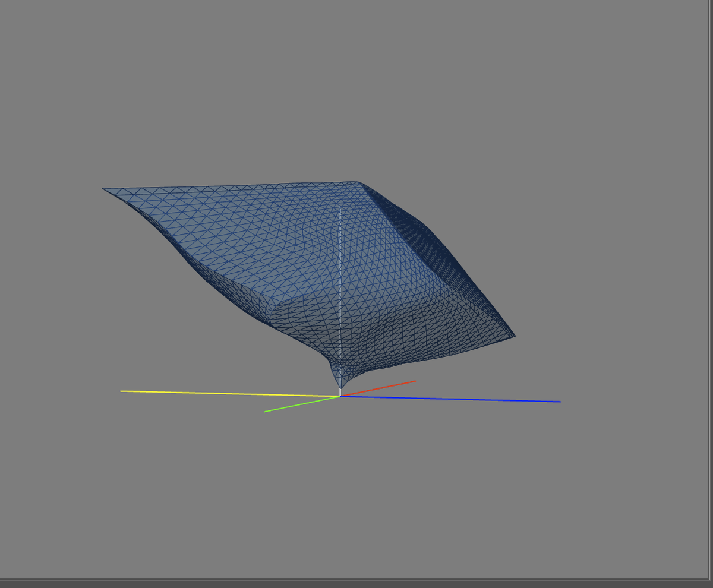Click the blue axis line
This screenshot has width=713, height=588.
tap(452, 399)
